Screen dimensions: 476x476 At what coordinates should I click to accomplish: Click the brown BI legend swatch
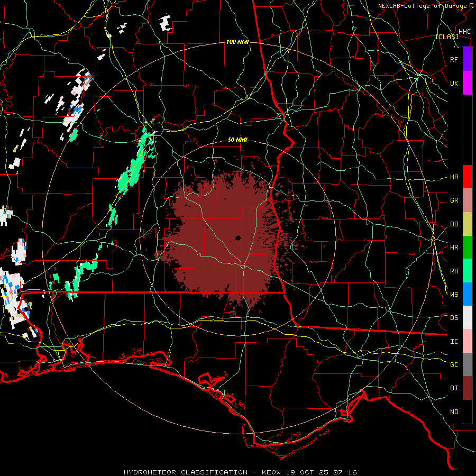click(x=467, y=388)
